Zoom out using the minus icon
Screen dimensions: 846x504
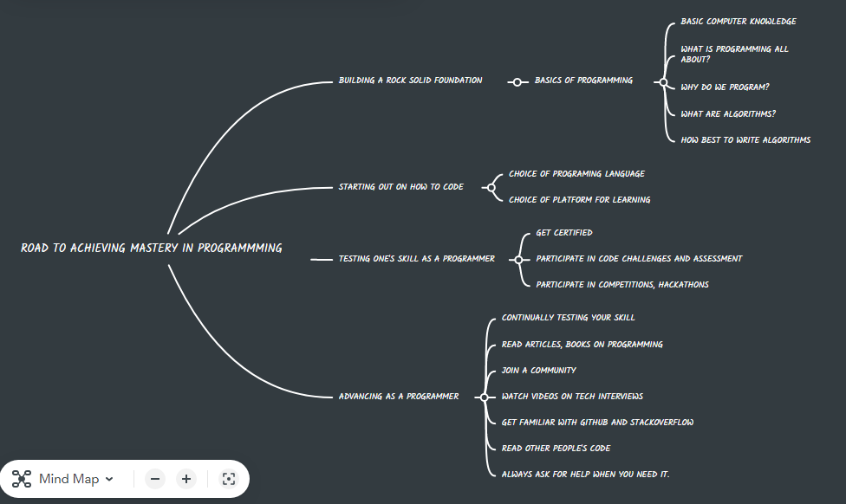pyautogui.click(x=154, y=478)
